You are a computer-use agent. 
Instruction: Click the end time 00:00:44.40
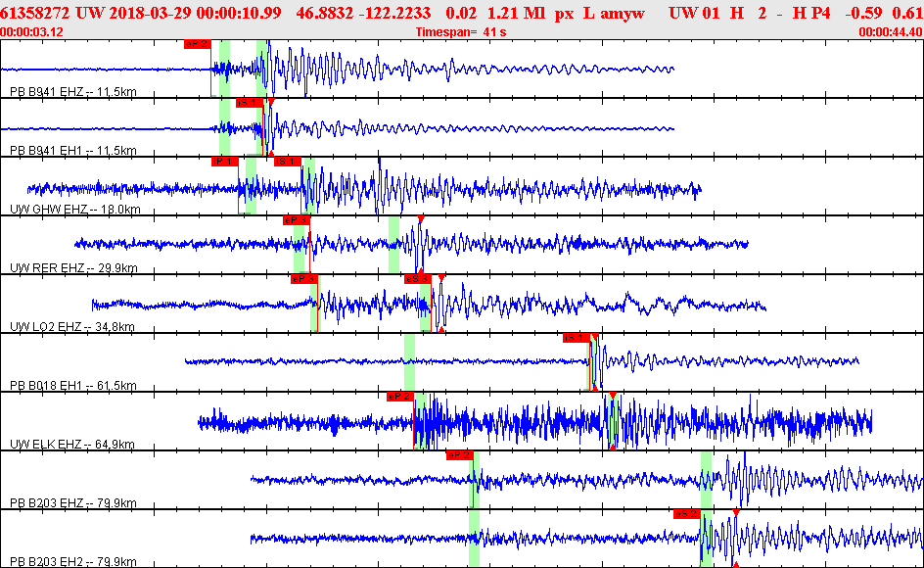pos(891,32)
